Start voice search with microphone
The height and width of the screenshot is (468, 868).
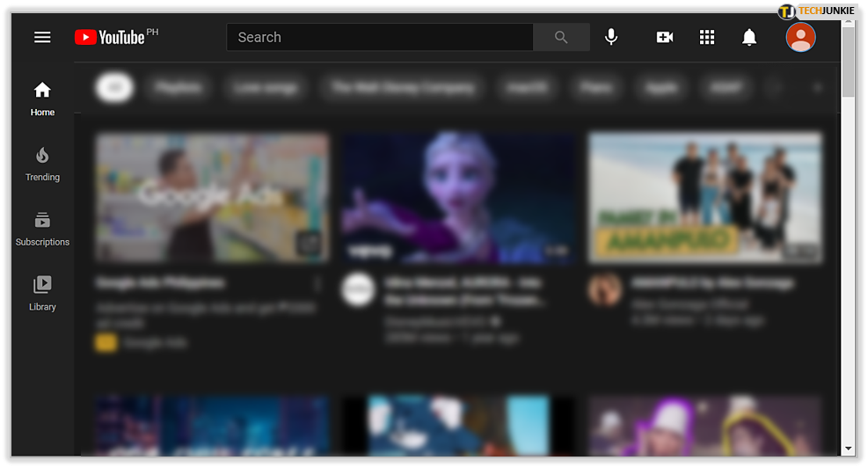pos(611,37)
